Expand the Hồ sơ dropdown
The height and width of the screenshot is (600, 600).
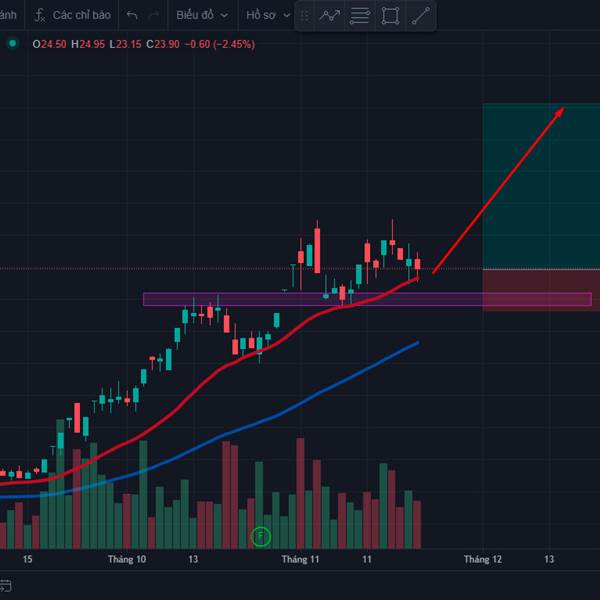coord(268,15)
